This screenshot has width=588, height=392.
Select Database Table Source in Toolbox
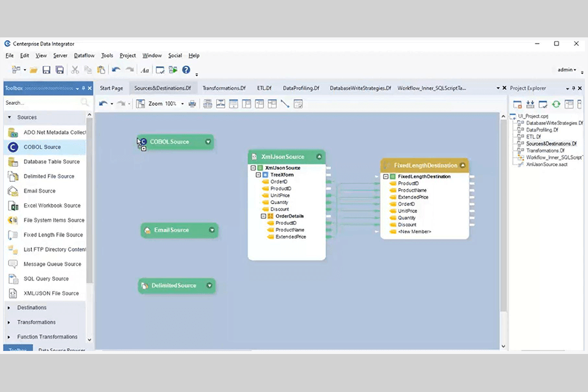pos(45,162)
